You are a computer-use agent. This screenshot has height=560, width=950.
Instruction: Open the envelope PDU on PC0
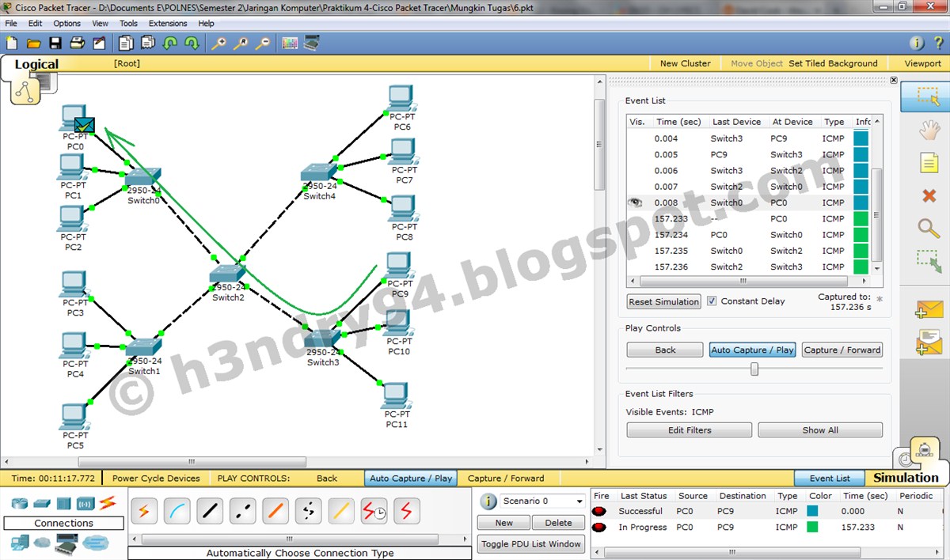[85, 125]
